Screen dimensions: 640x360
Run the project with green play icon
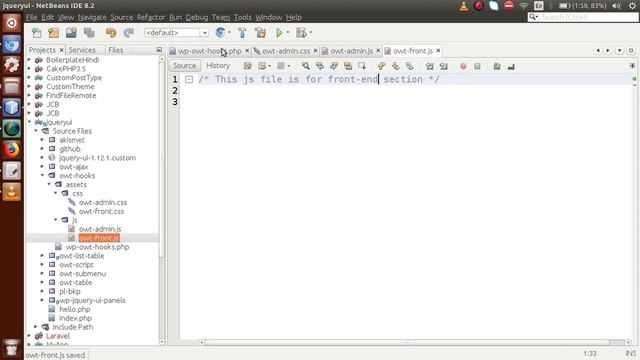[x=279, y=33]
